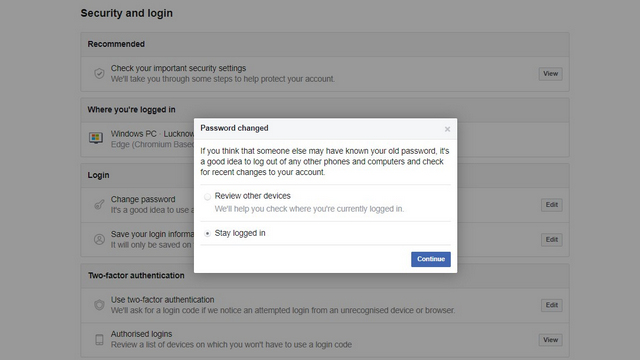Click the Review other devices description text
This screenshot has width=640, height=360.
pos(309,209)
